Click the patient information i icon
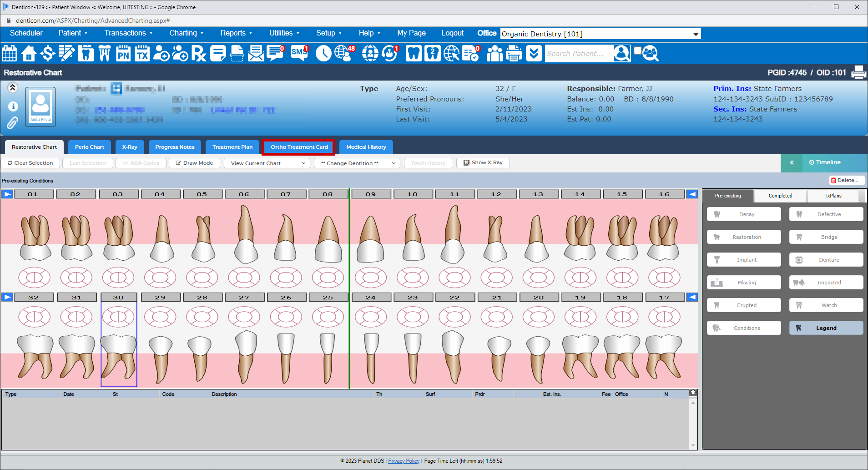The width and height of the screenshot is (868, 470). [13, 106]
